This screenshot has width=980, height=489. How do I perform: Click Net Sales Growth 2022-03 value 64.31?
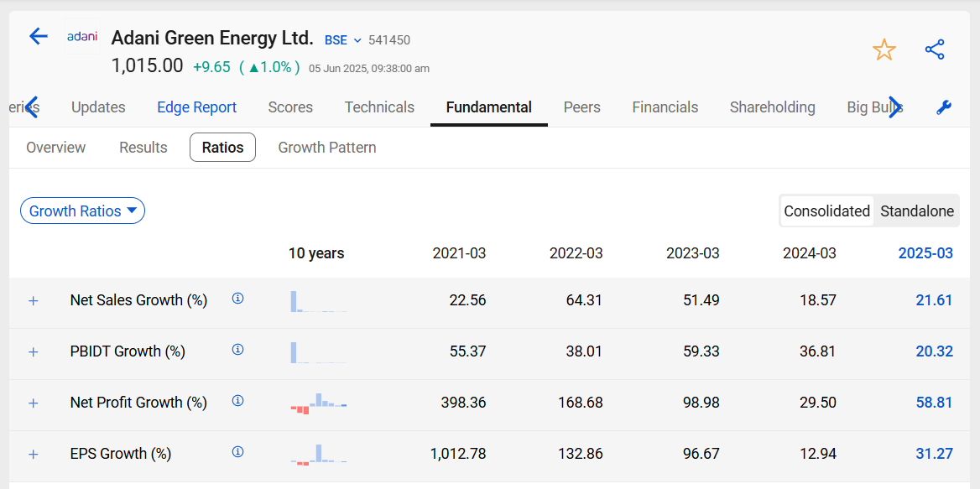[584, 300]
